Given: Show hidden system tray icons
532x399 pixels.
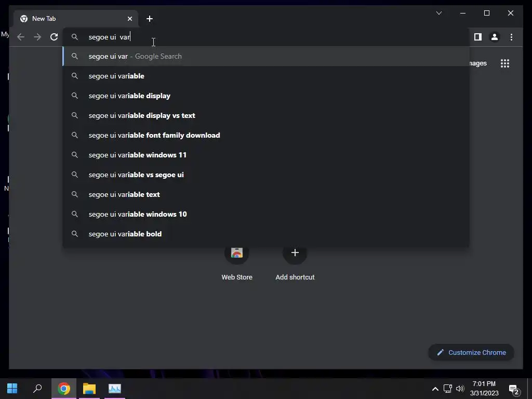Looking at the screenshot, I should coord(435,389).
